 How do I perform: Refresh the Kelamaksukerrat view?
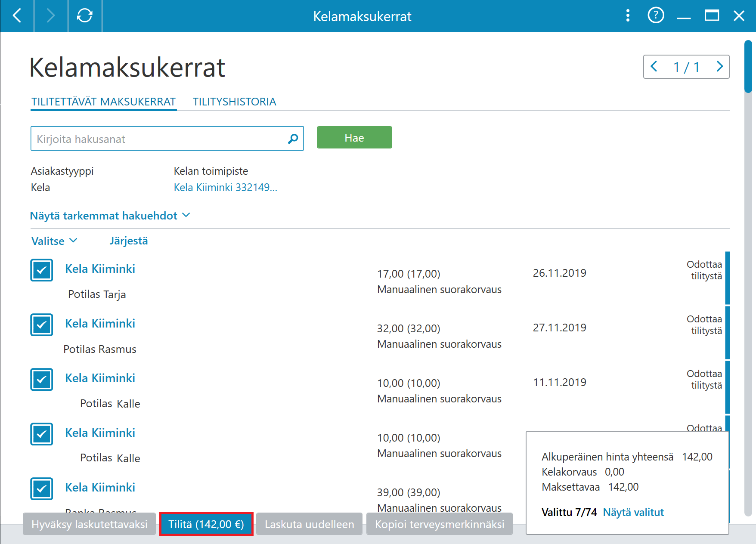(x=85, y=16)
